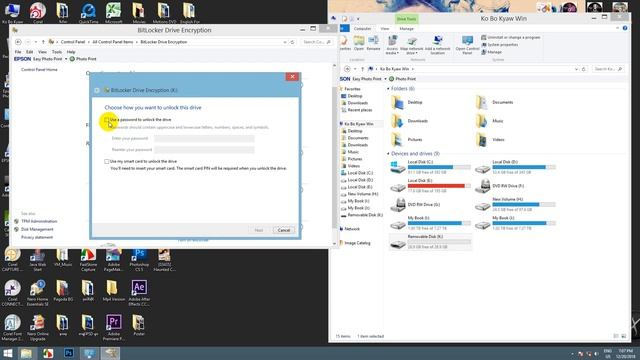
Task: Click Access media dropdown in ribbon
Action: (x=392, y=45)
